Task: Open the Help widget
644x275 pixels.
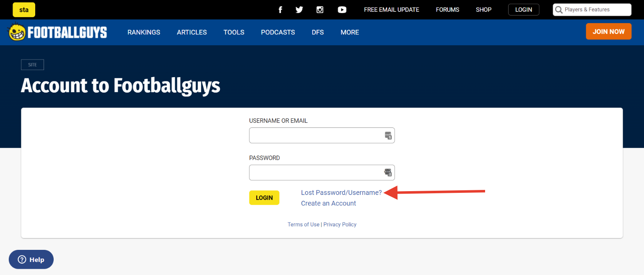Action: 31,259
